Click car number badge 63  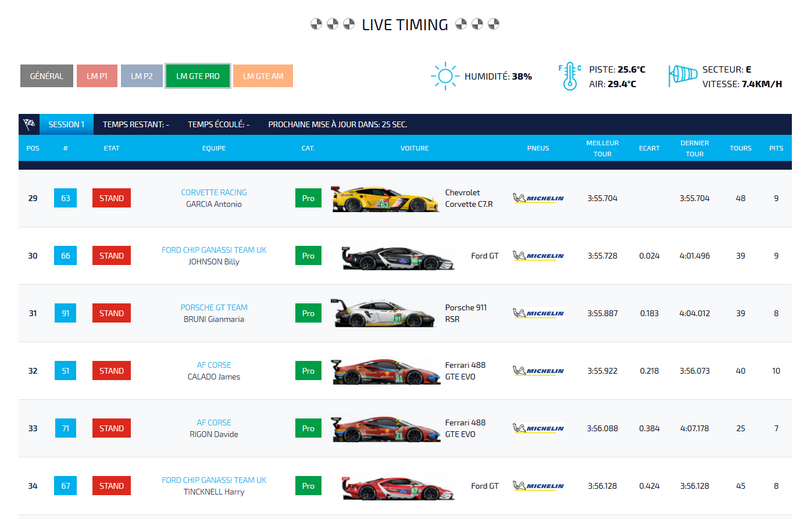(65, 198)
